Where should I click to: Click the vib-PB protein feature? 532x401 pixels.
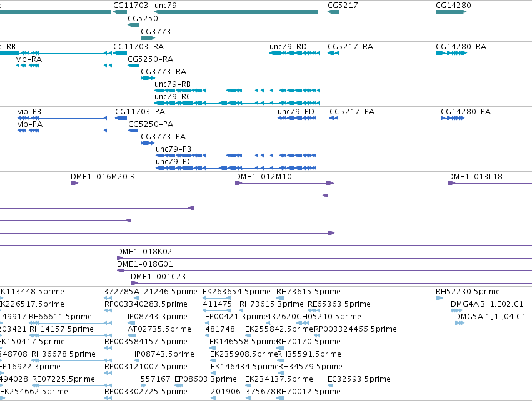pyautogui.click(x=62, y=118)
